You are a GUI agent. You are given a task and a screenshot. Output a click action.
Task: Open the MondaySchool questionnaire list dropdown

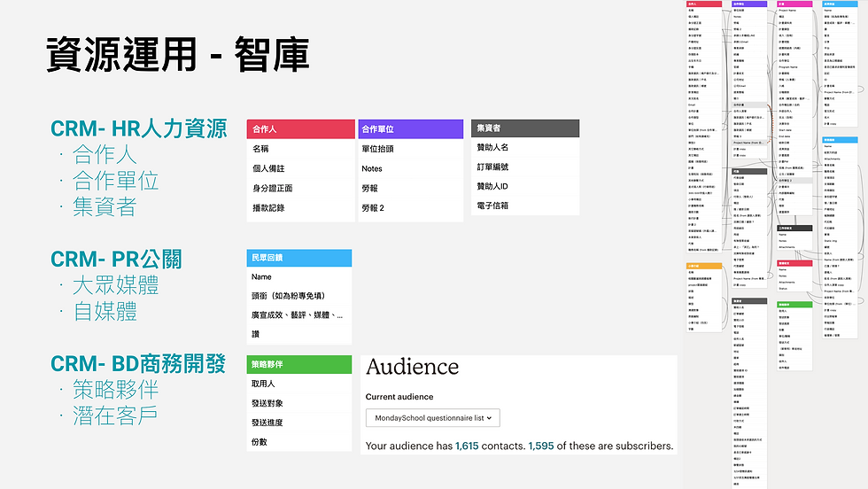(432, 417)
